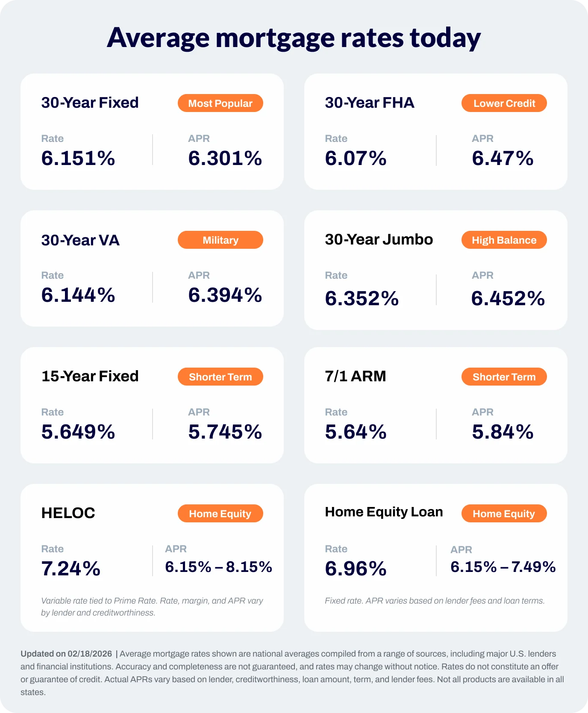Click the 30-Year Jumbo heading

coord(379,240)
